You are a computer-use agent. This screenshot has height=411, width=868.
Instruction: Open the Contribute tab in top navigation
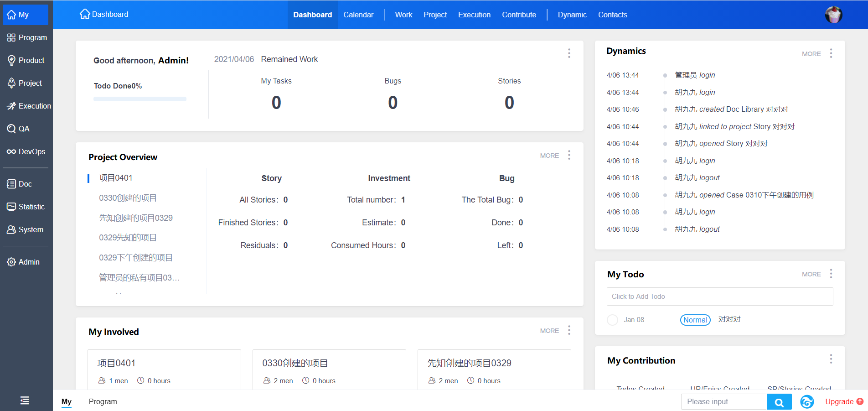pyautogui.click(x=519, y=15)
